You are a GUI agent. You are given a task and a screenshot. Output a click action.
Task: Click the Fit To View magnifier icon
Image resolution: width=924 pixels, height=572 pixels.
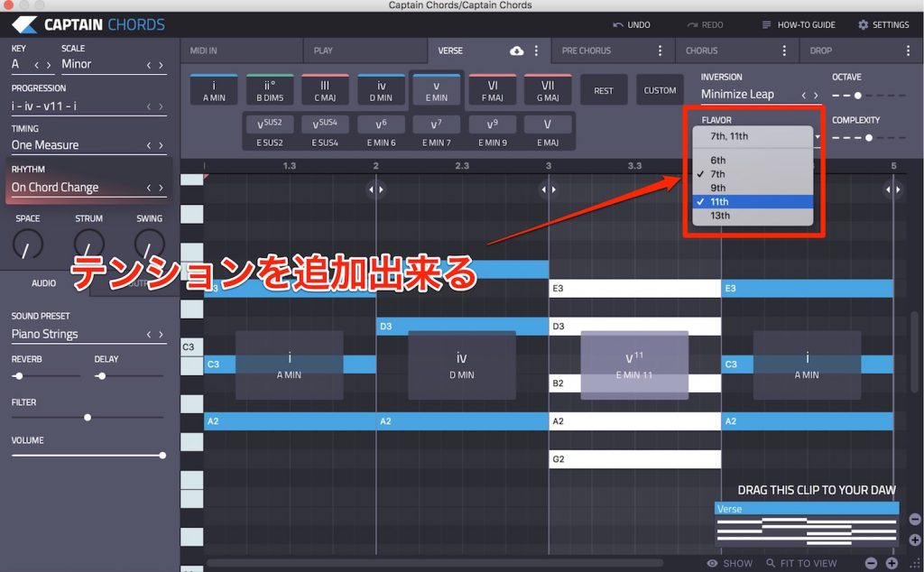(x=770, y=562)
